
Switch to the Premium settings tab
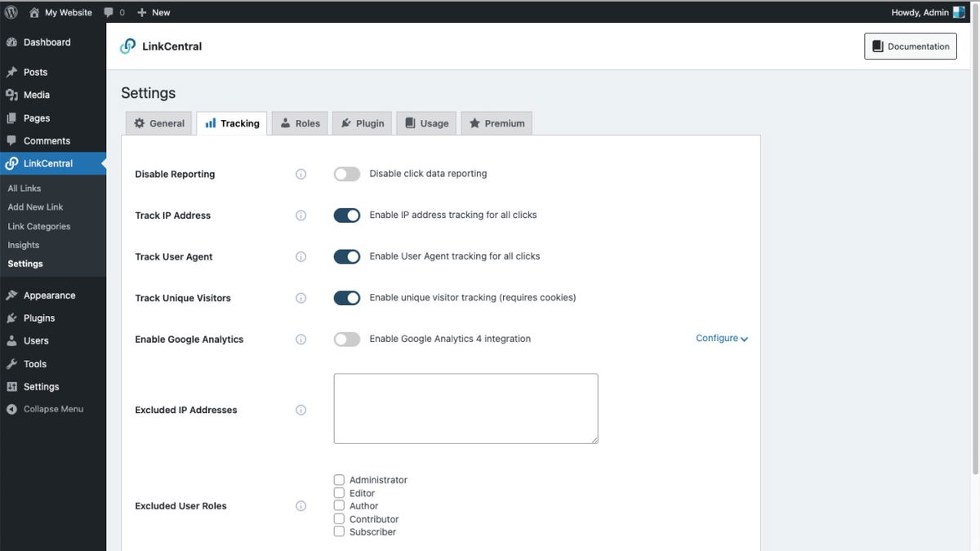[496, 122]
